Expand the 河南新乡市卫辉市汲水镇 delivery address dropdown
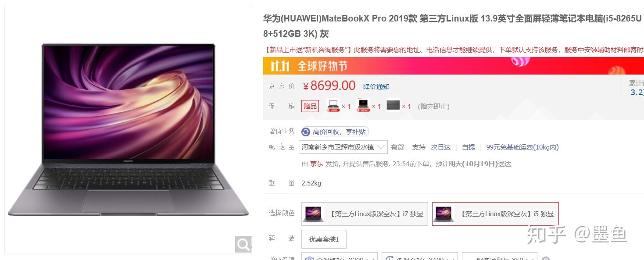Screen dimensions: 644x260 (343, 147)
